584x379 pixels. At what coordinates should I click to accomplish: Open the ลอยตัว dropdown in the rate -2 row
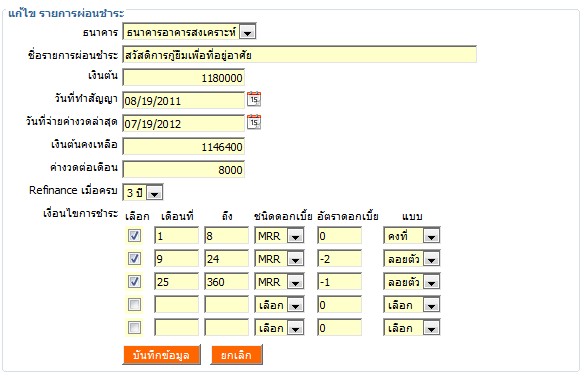click(x=412, y=259)
